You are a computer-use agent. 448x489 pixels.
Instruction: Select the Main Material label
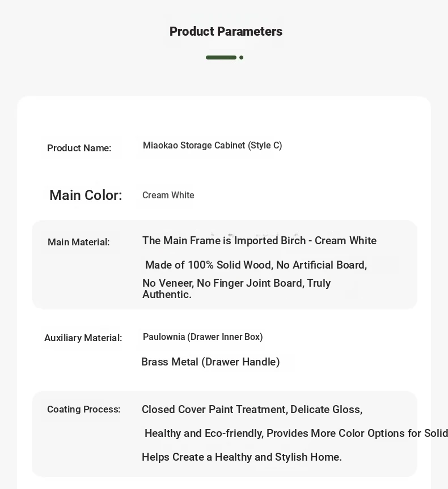pos(78,242)
